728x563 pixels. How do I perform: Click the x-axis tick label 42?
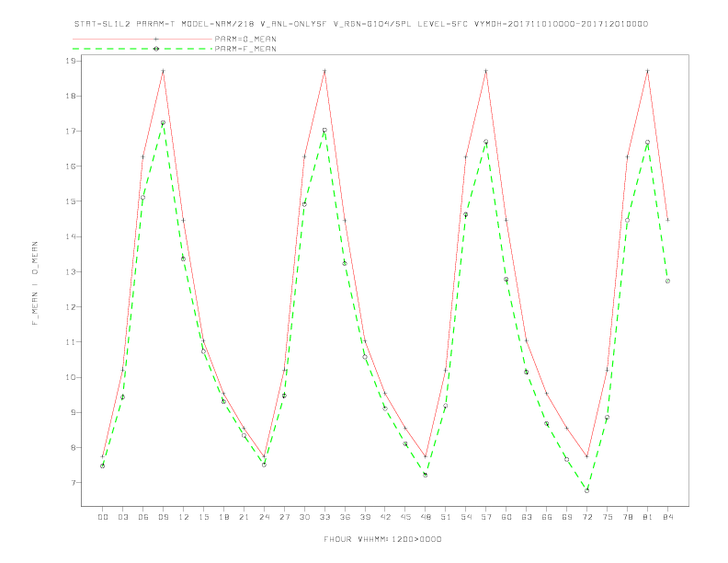385,517
